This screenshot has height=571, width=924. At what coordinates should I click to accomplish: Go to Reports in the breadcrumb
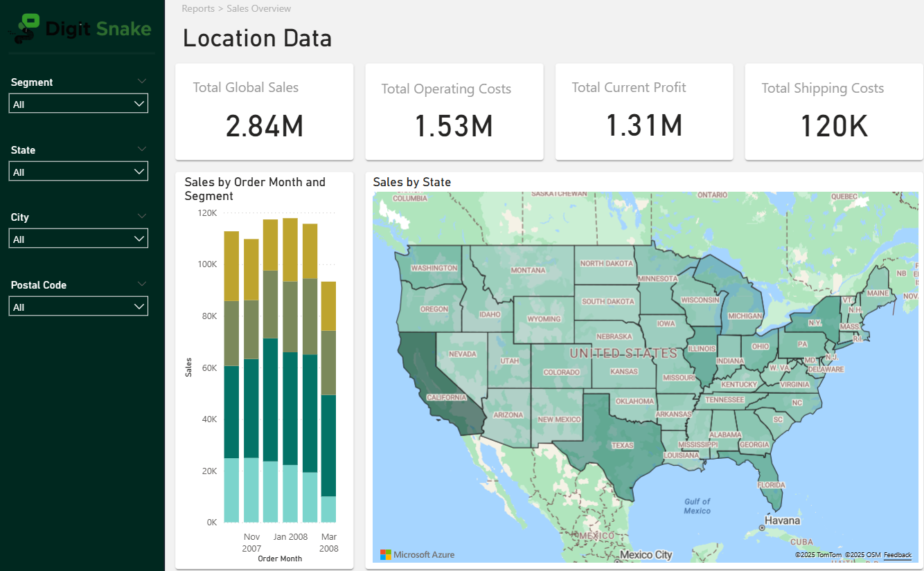[197, 9]
